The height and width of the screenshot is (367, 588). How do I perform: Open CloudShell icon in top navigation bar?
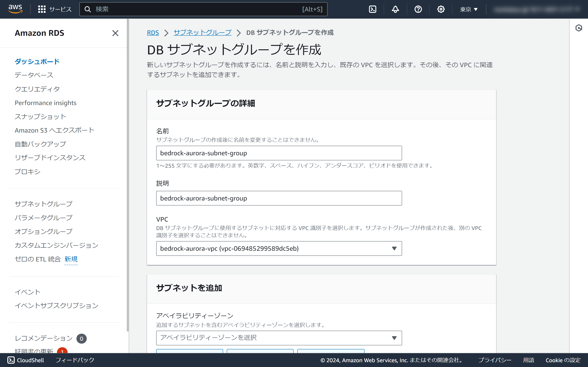373,9
